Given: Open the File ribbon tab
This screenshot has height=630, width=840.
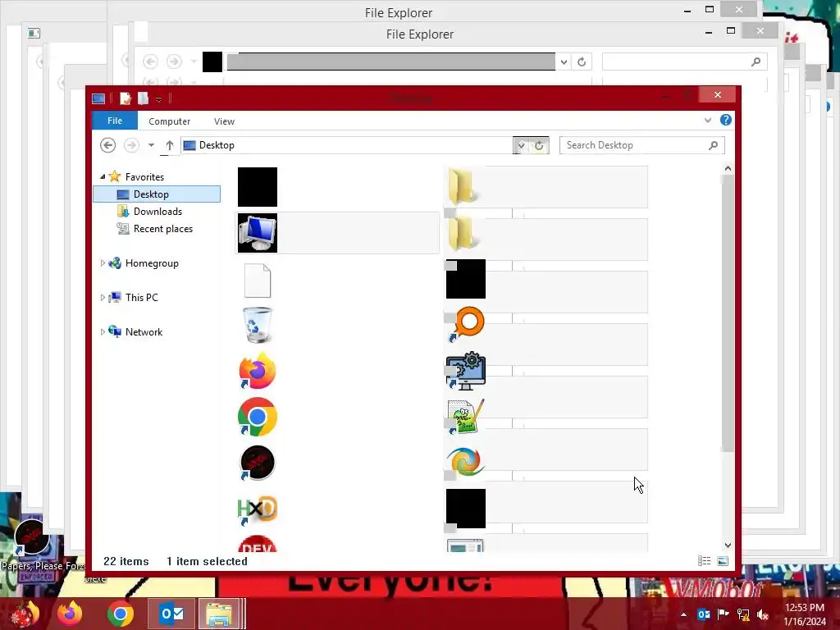Looking at the screenshot, I should tap(115, 121).
